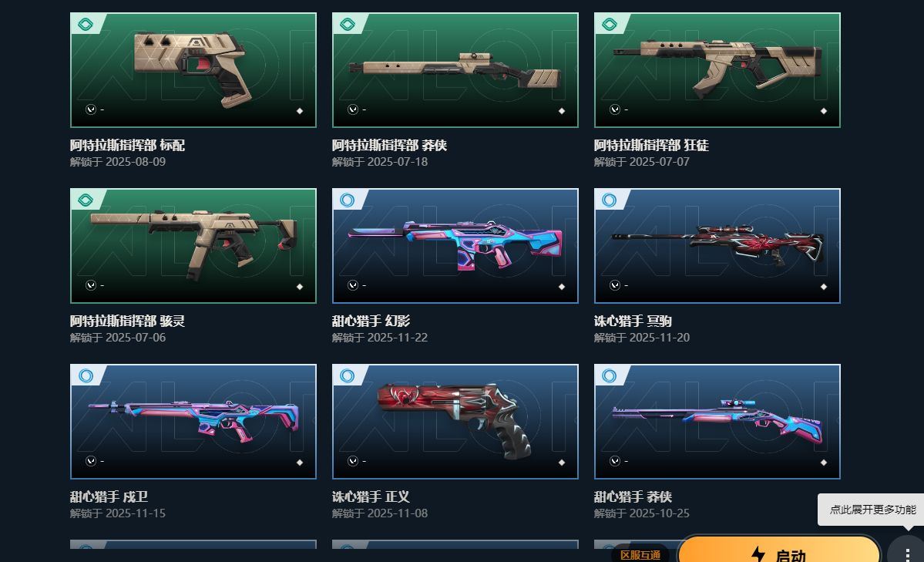This screenshot has width=924, height=562.
Task: Open the 甜心猎手 莽侠 rifle thumbnail
Action: click(x=717, y=422)
